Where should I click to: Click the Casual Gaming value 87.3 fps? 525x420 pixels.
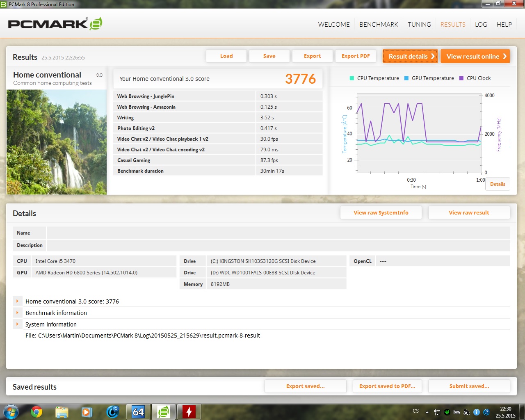(269, 160)
